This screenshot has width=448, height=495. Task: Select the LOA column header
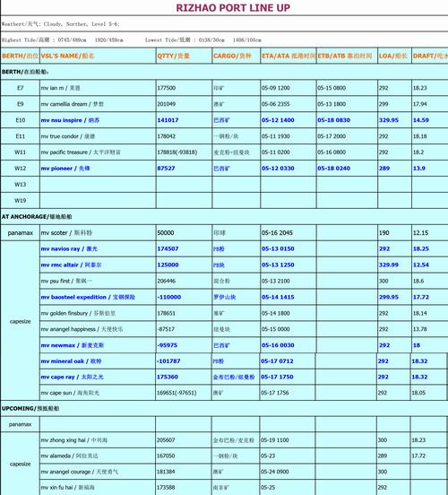392,56
